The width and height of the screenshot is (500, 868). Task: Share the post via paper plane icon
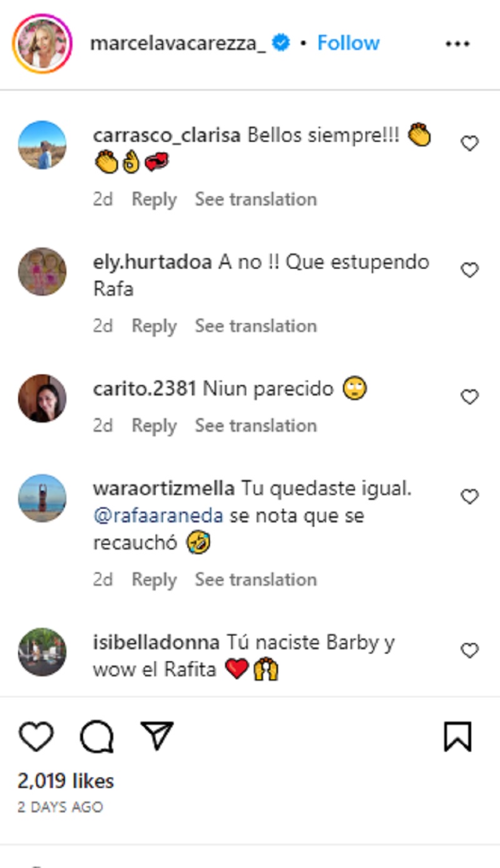point(156,737)
